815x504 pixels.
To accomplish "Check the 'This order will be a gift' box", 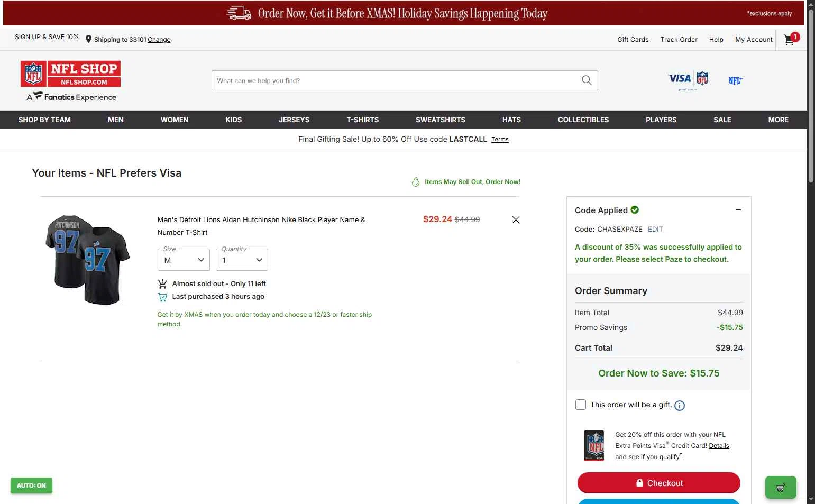I will click(x=581, y=405).
